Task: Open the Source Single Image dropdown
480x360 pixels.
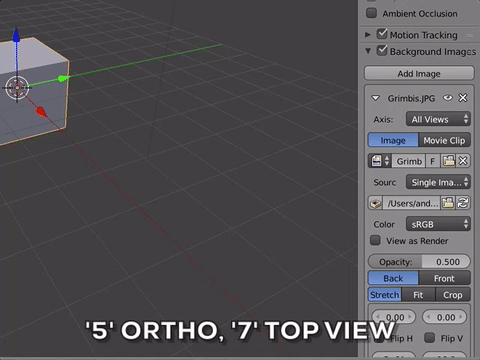Action: point(438,182)
